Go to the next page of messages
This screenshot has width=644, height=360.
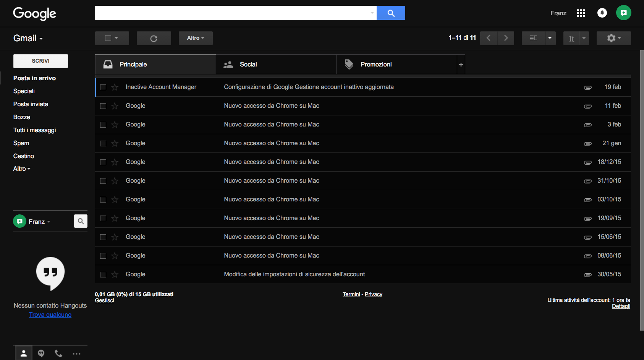(506, 38)
